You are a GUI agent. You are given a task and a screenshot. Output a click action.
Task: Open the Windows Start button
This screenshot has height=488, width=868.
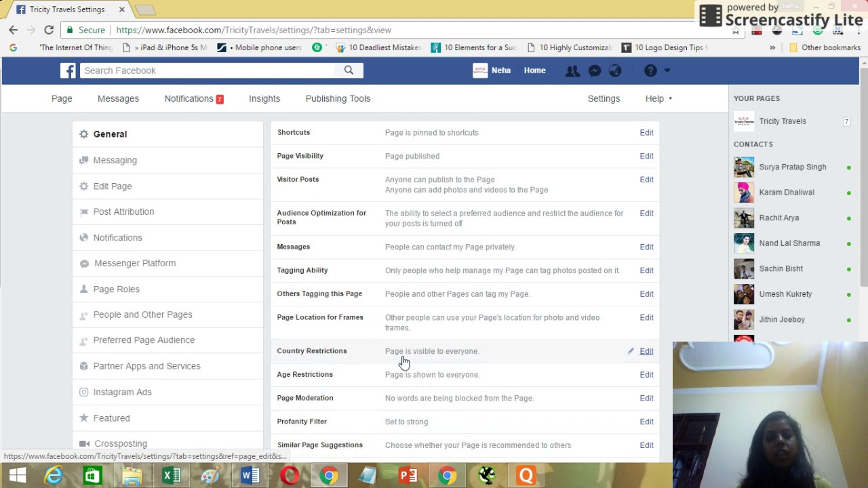[18, 476]
